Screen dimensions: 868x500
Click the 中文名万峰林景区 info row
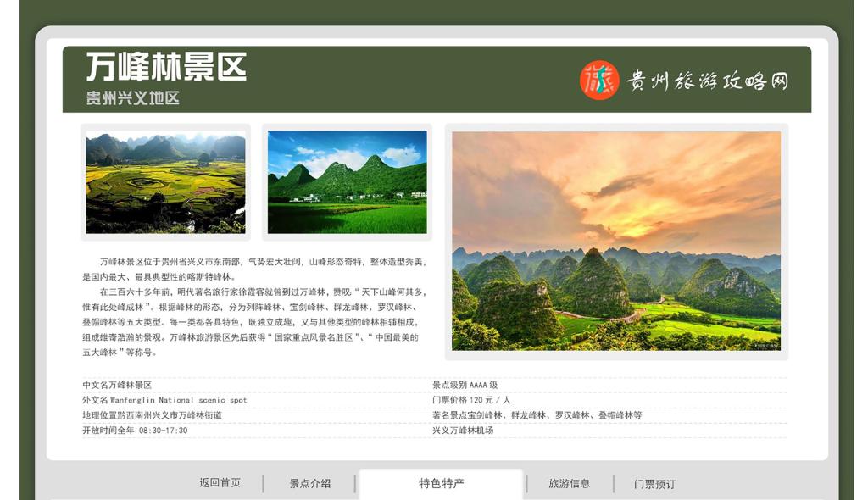point(117,385)
